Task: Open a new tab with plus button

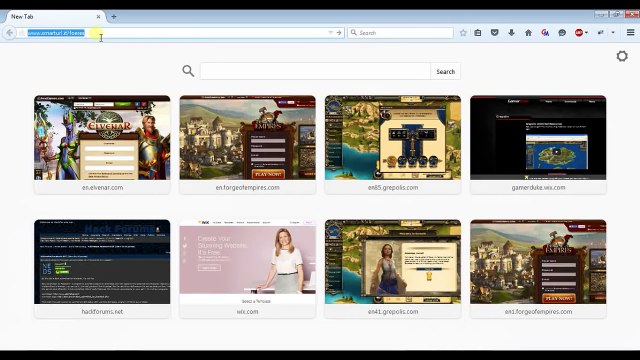Action: point(114,17)
